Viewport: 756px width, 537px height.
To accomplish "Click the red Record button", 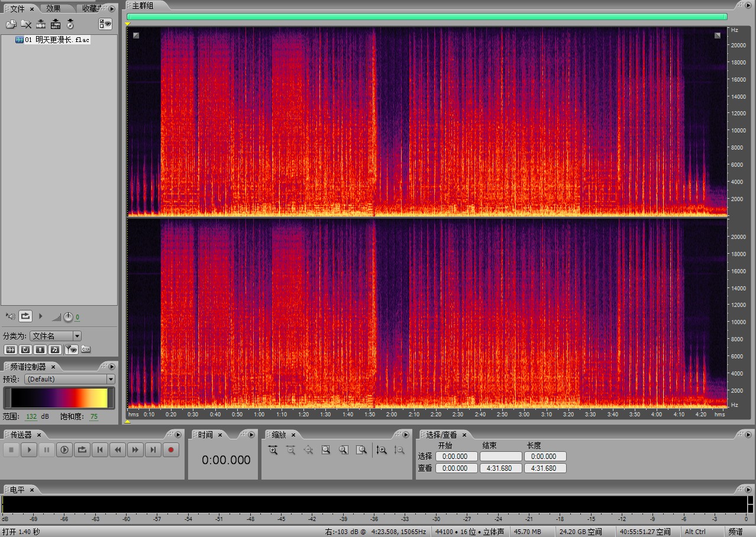I will [171, 450].
